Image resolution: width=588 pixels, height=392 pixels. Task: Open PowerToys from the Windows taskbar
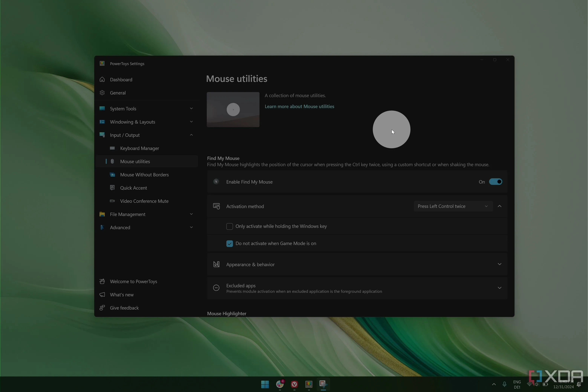pyautogui.click(x=309, y=384)
